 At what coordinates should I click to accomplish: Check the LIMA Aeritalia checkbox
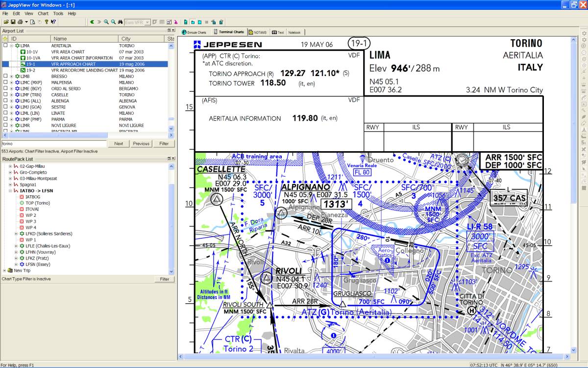click(5, 46)
